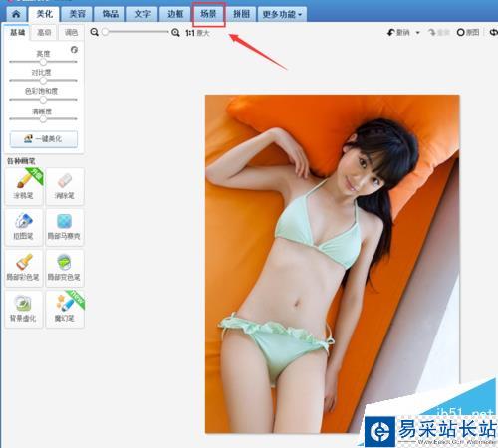Open the 边框 tab
This screenshot has width=498, height=448.
[x=175, y=14]
